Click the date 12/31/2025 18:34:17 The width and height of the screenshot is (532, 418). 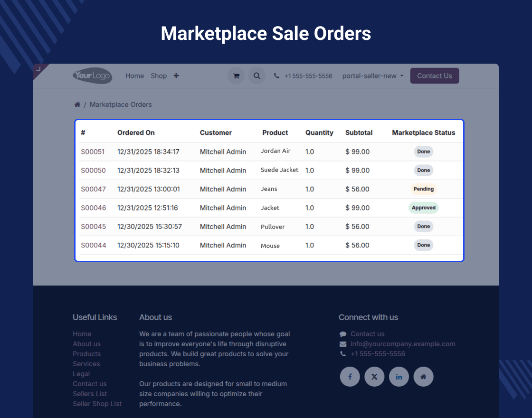[x=148, y=152]
